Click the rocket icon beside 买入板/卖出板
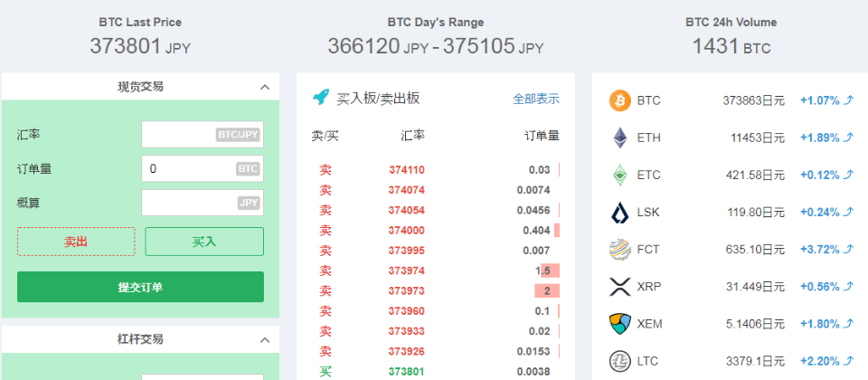Screen dimensions: 868x380 [x=321, y=98]
